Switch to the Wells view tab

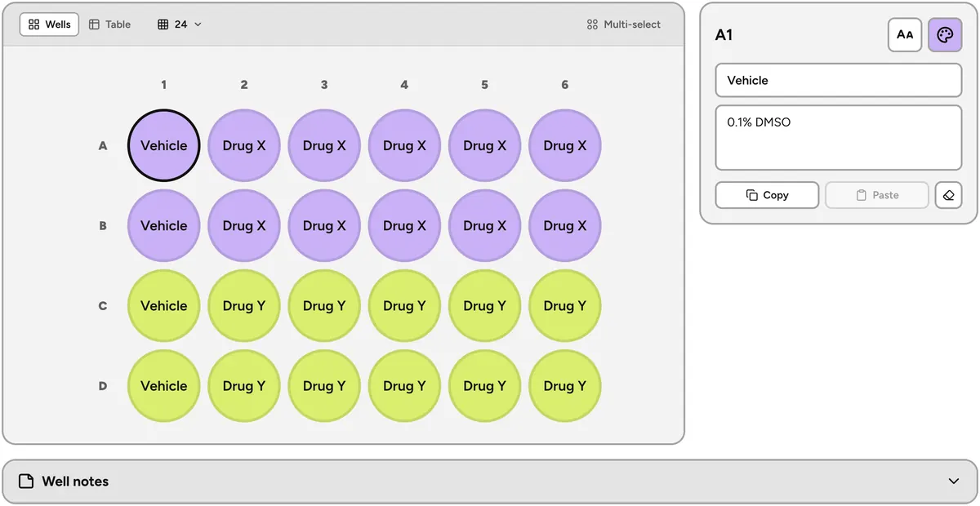coord(50,24)
